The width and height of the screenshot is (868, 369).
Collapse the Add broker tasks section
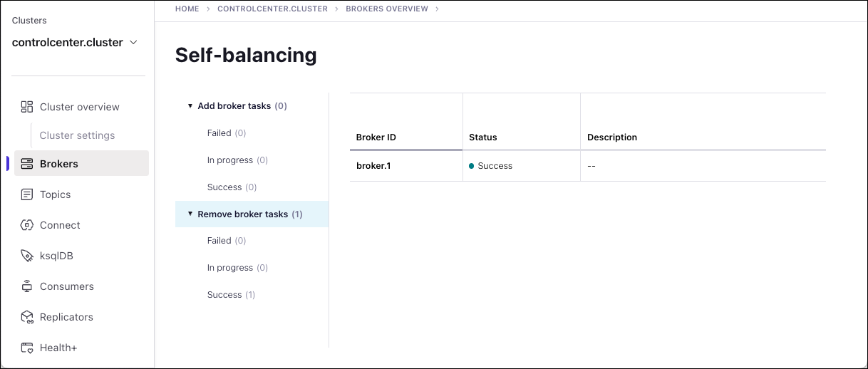click(x=190, y=106)
